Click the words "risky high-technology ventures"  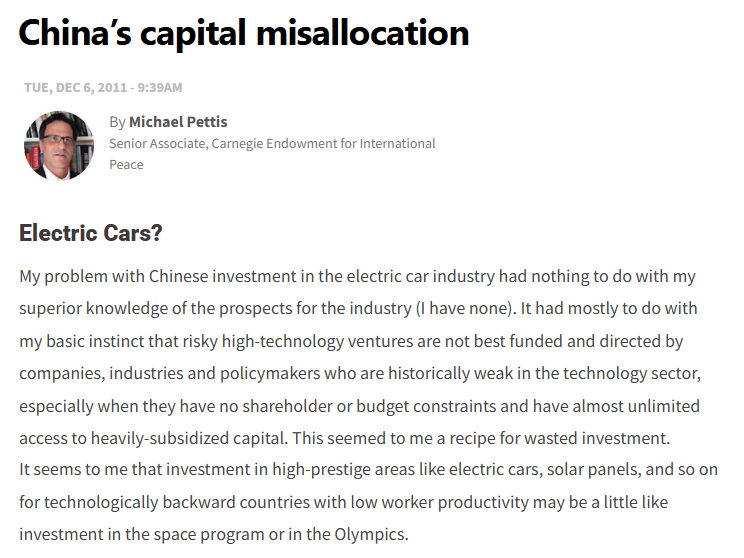point(281,341)
